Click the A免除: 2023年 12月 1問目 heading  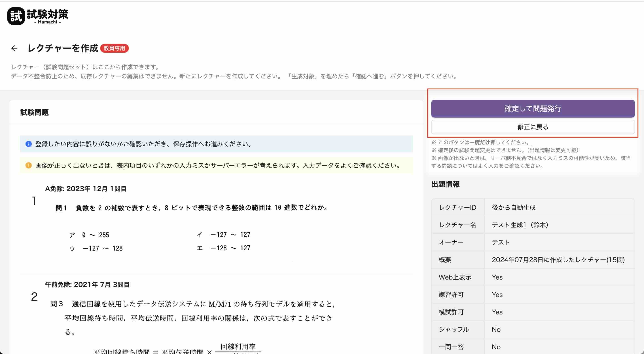click(x=86, y=189)
